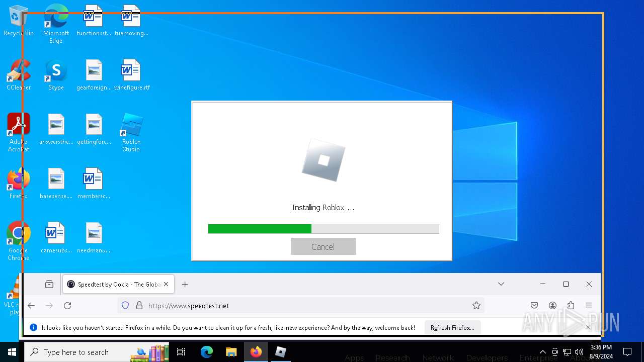Open the Firefox account icon
The height and width of the screenshot is (362, 644).
point(552,305)
